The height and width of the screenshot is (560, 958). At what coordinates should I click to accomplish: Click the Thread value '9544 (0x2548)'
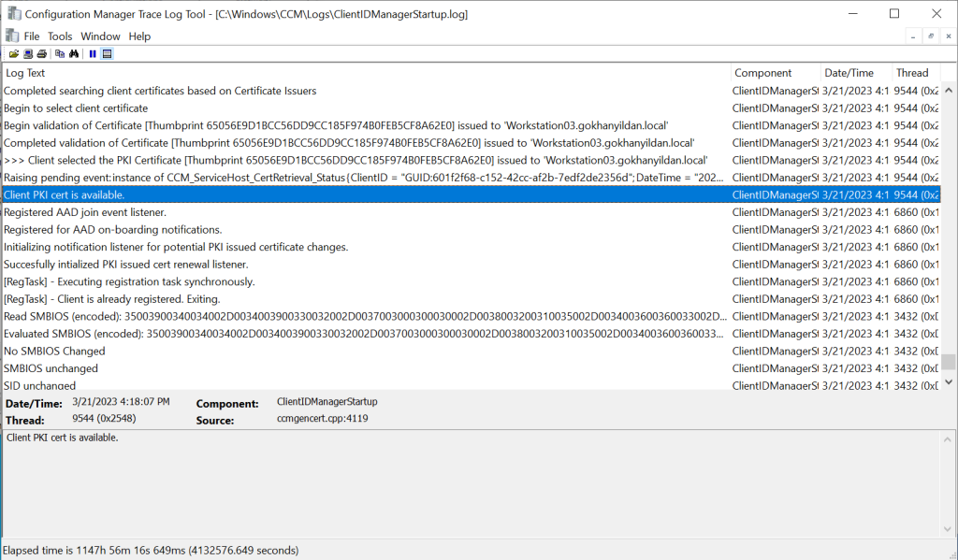[104, 419]
